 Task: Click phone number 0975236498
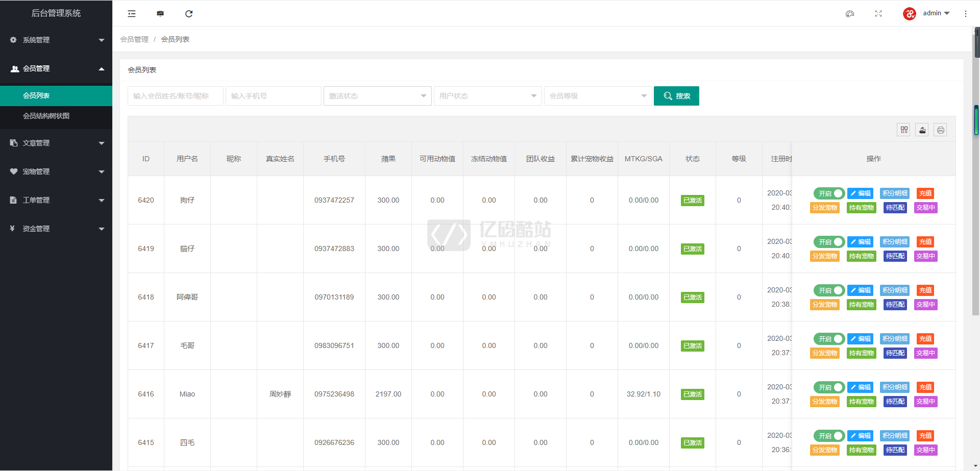click(x=334, y=394)
